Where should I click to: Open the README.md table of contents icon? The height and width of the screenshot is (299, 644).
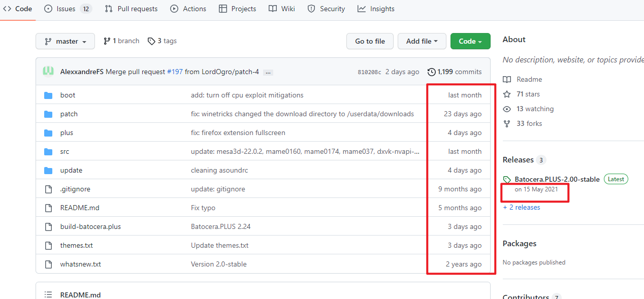[x=48, y=294]
